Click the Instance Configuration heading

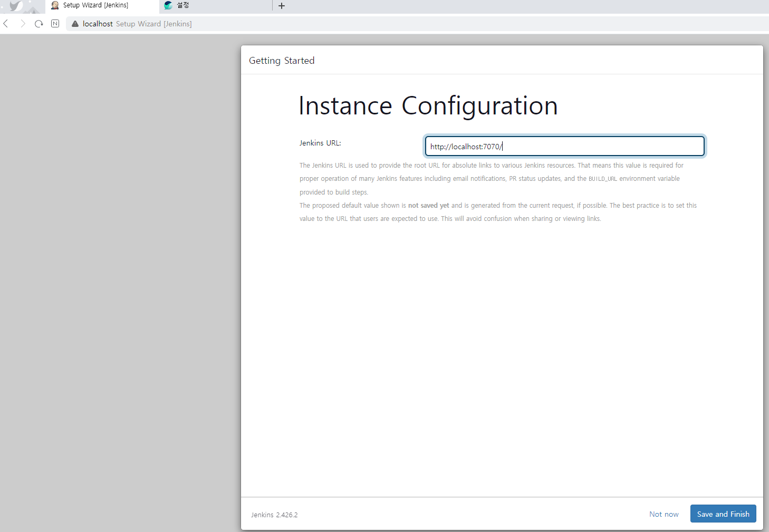[x=428, y=105]
